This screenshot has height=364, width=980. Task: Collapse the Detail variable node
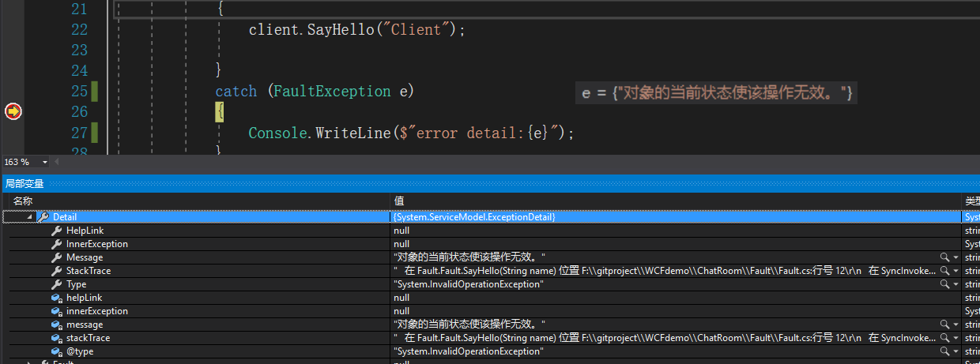[x=30, y=217]
